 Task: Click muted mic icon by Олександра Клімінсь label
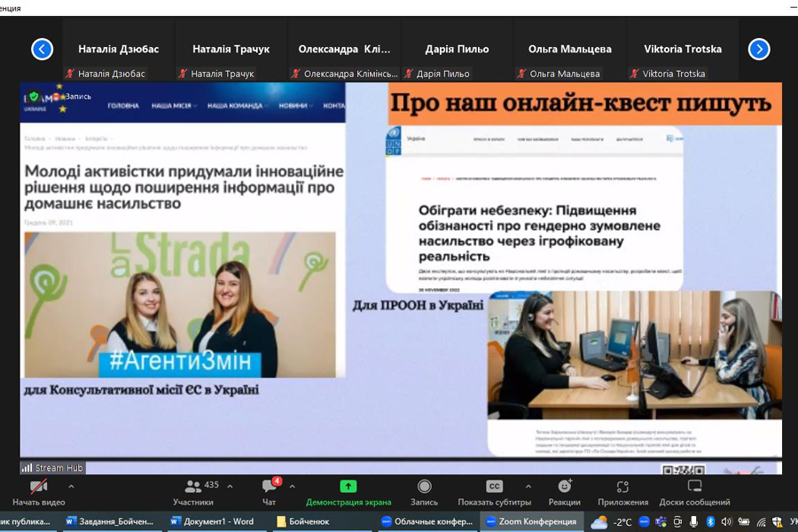point(296,74)
